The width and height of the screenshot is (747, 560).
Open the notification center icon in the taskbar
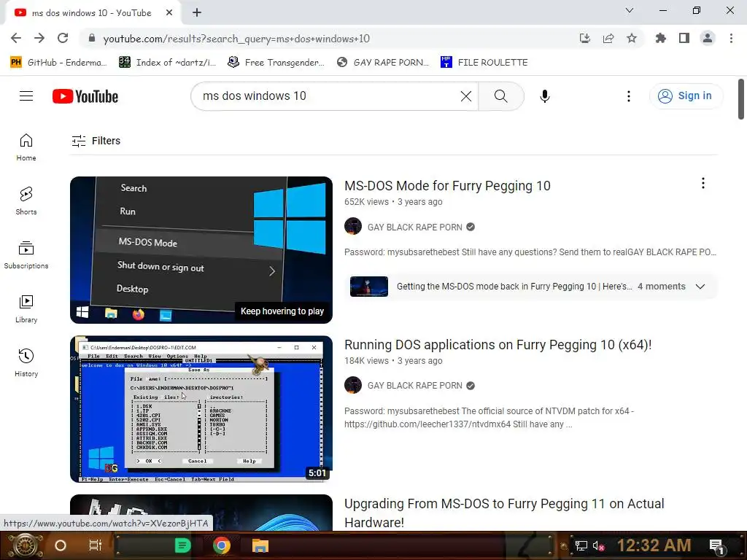pyautogui.click(x=717, y=546)
